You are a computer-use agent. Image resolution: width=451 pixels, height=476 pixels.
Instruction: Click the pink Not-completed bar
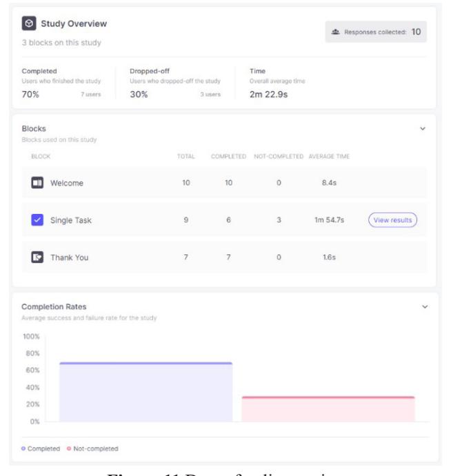(x=328, y=409)
